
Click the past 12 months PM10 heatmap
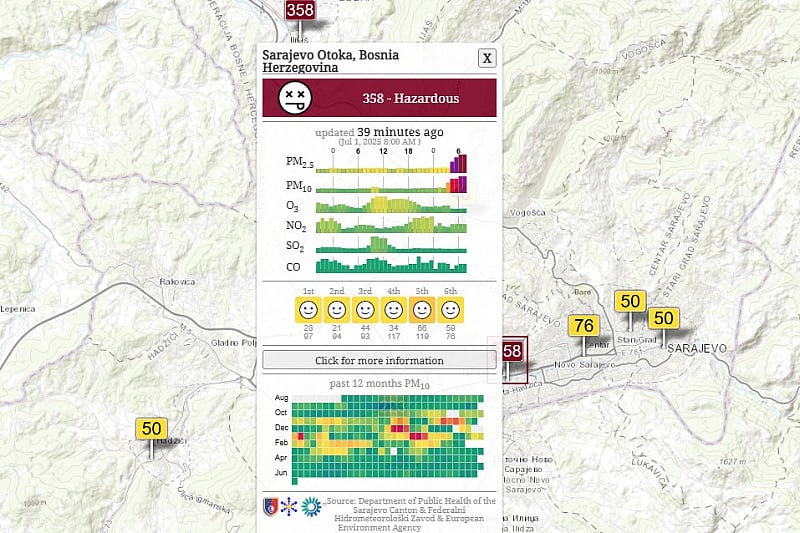[379, 436]
